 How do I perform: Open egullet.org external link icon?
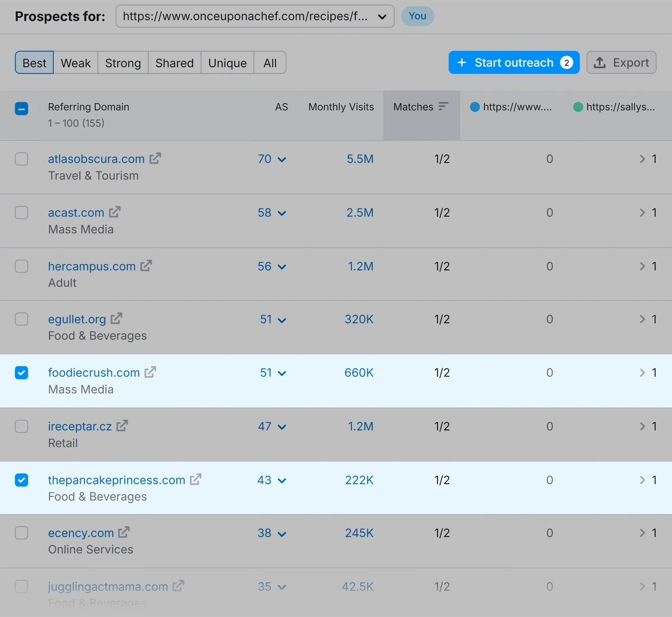[x=116, y=319]
